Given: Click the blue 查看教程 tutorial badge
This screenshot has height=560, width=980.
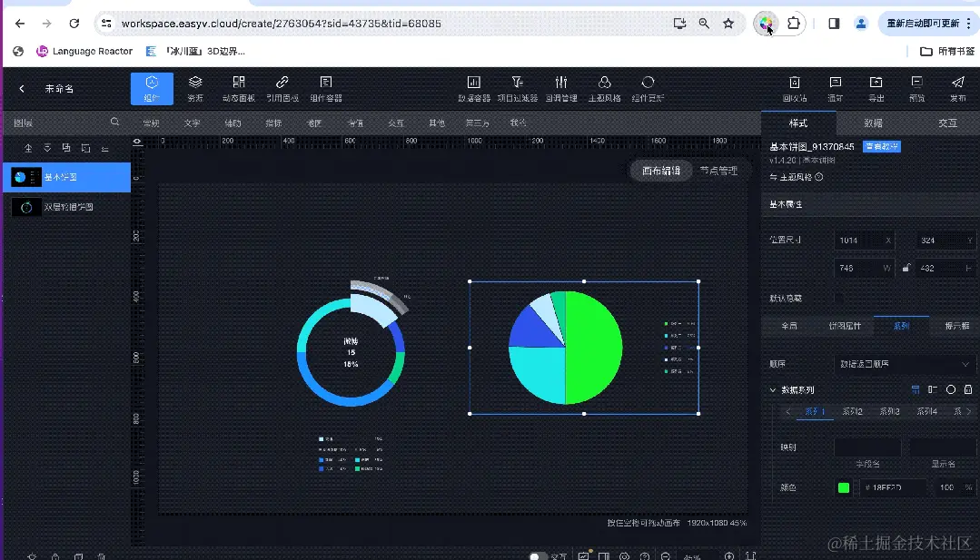Looking at the screenshot, I should coord(882,146).
